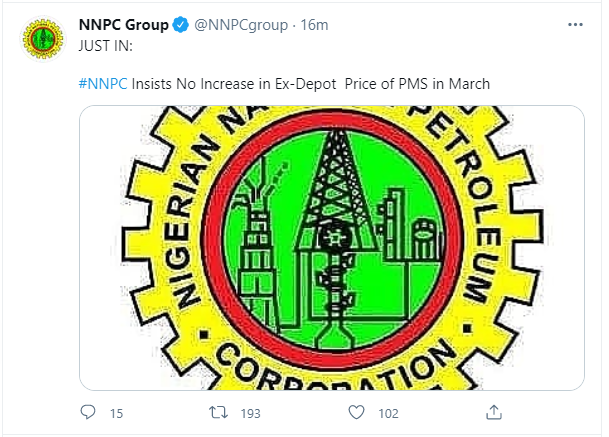This screenshot has width=609, height=437.
Task: Click the share tweet icon
Action: pos(492,412)
